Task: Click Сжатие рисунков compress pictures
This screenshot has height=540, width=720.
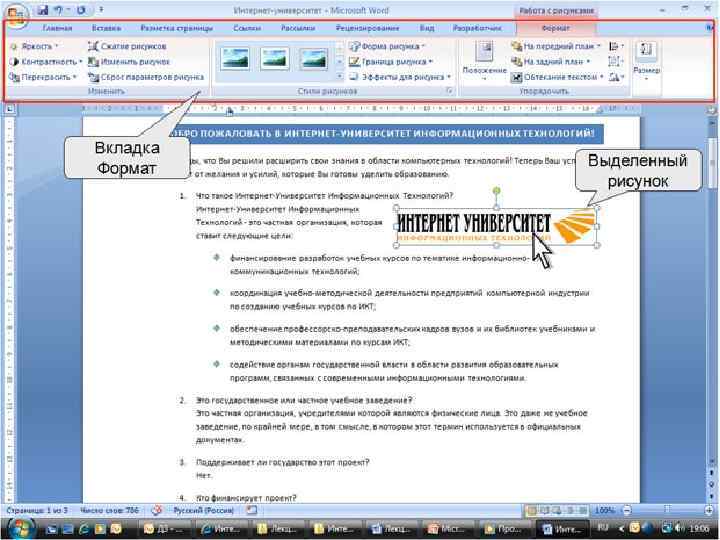Action: click(127, 46)
